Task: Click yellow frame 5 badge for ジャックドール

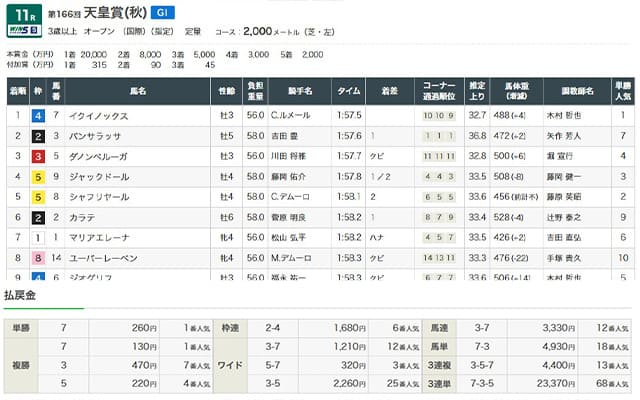Action: (x=38, y=177)
